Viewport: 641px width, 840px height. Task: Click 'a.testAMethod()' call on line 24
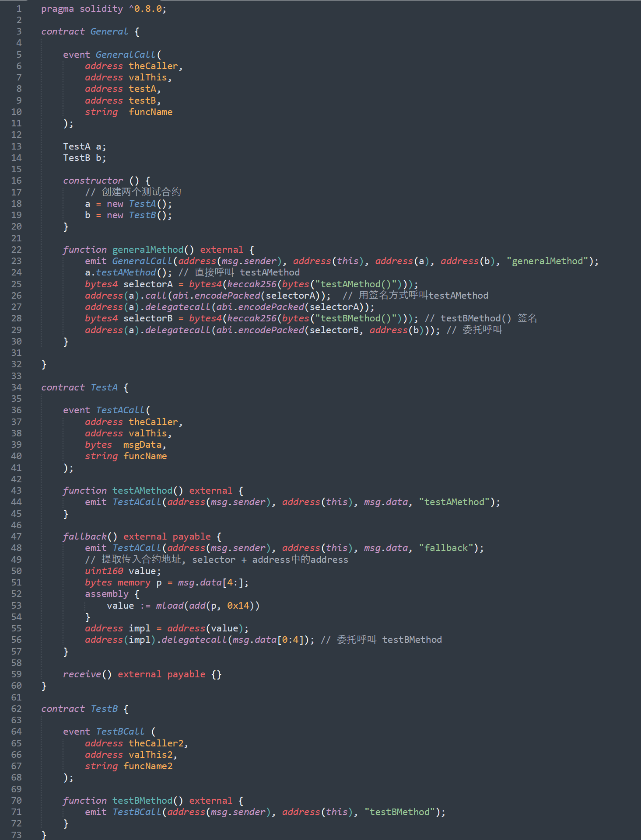pos(126,272)
